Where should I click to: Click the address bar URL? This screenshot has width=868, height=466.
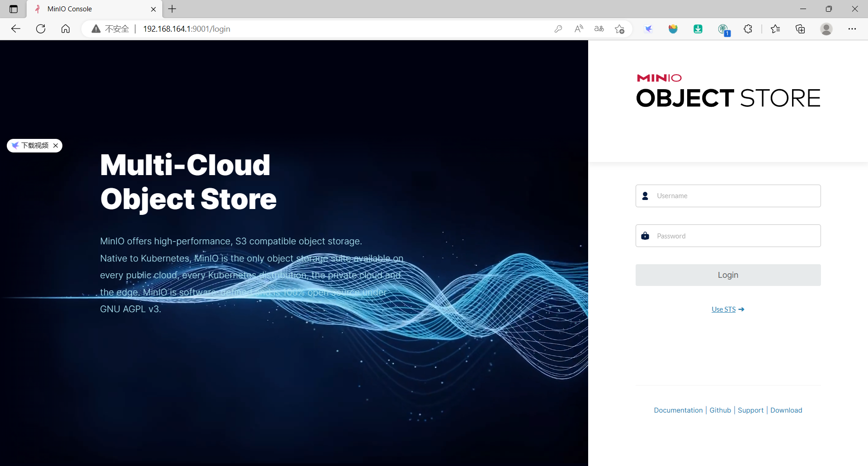click(x=187, y=29)
